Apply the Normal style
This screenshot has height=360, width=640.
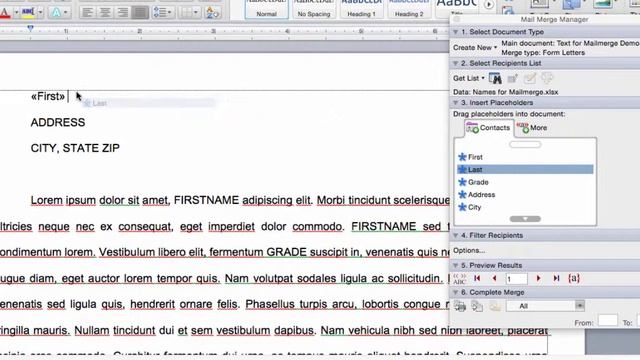click(x=267, y=9)
